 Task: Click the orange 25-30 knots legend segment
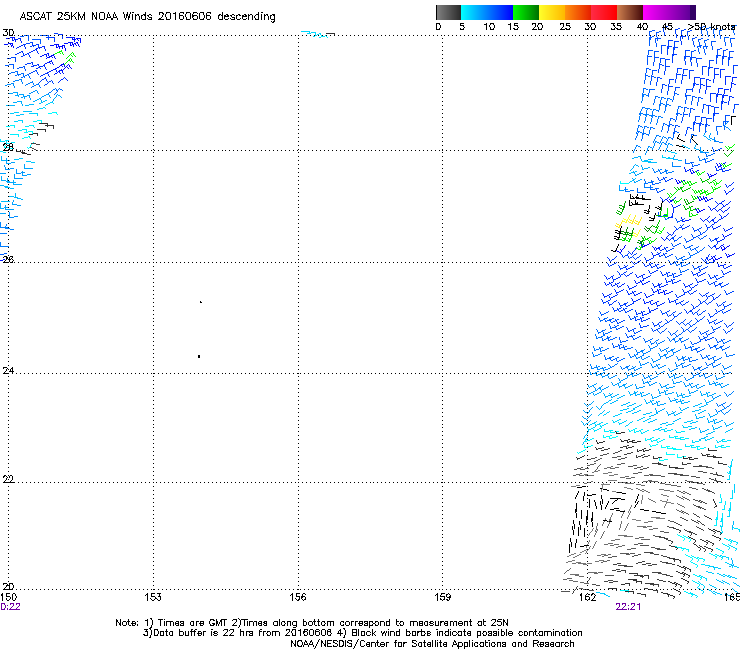(x=578, y=12)
